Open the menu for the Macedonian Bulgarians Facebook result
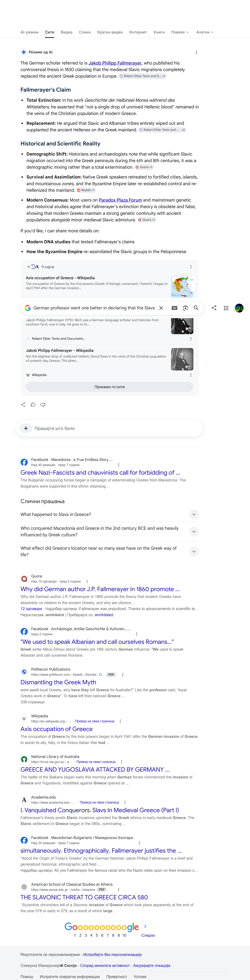The width and height of the screenshot is (250, 980). [x=140, y=843]
